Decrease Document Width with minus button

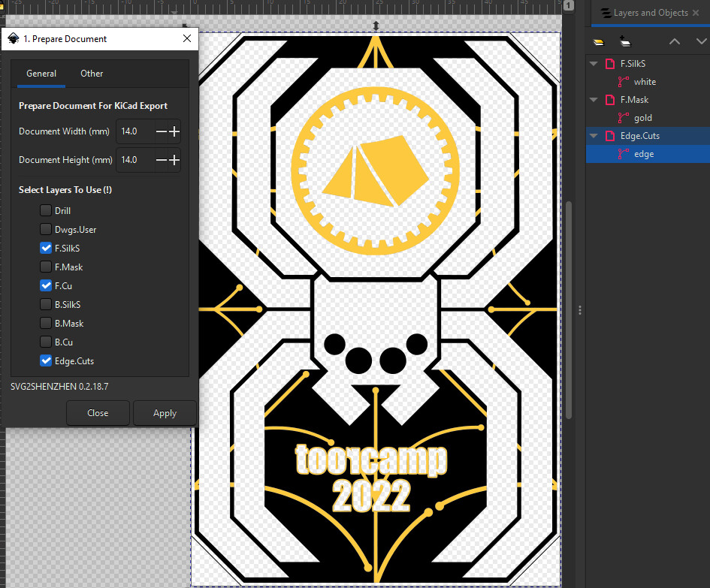click(x=162, y=131)
